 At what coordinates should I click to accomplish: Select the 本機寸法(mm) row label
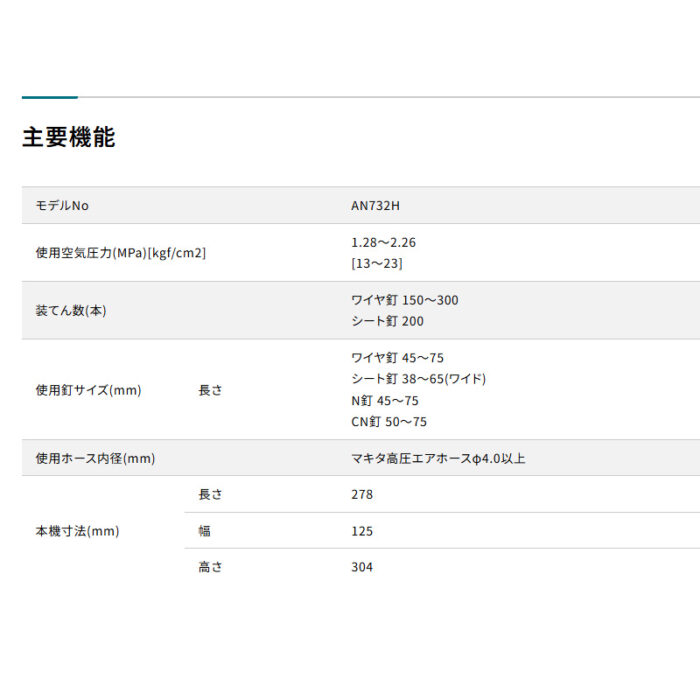coord(77,531)
